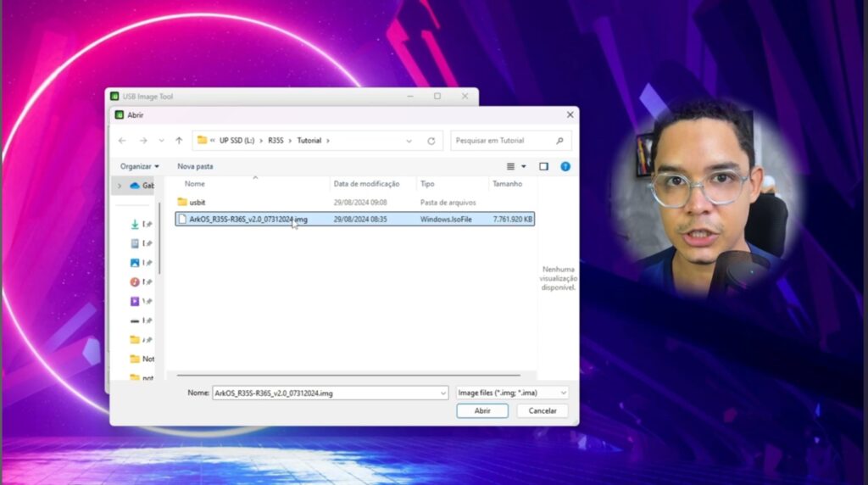Viewport: 868px width, 485px height.
Task: Minimize the USB Image Tool window
Action: coord(410,97)
